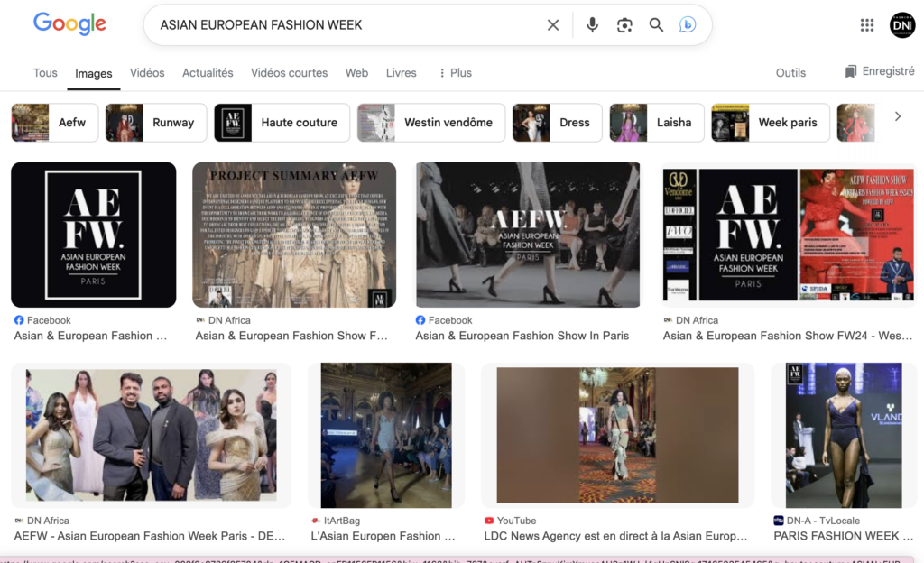The image size is (924, 563).
Task: Filter by the Aefw chip
Action: (x=55, y=123)
